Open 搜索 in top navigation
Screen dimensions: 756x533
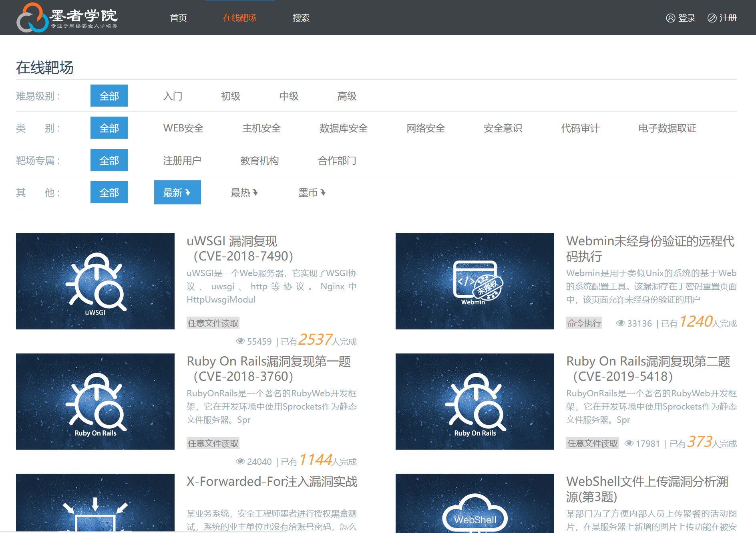click(x=301, y=18)
